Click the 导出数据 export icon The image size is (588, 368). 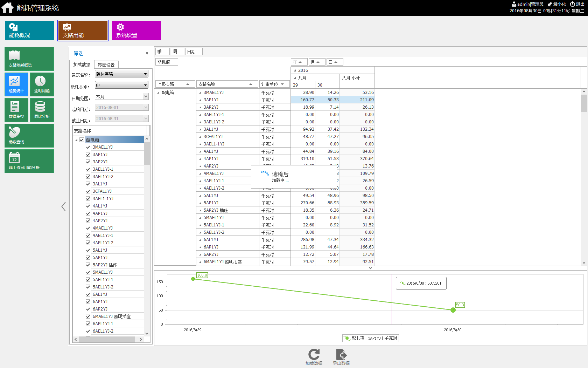pyautogui.click(x=341, y=357)
